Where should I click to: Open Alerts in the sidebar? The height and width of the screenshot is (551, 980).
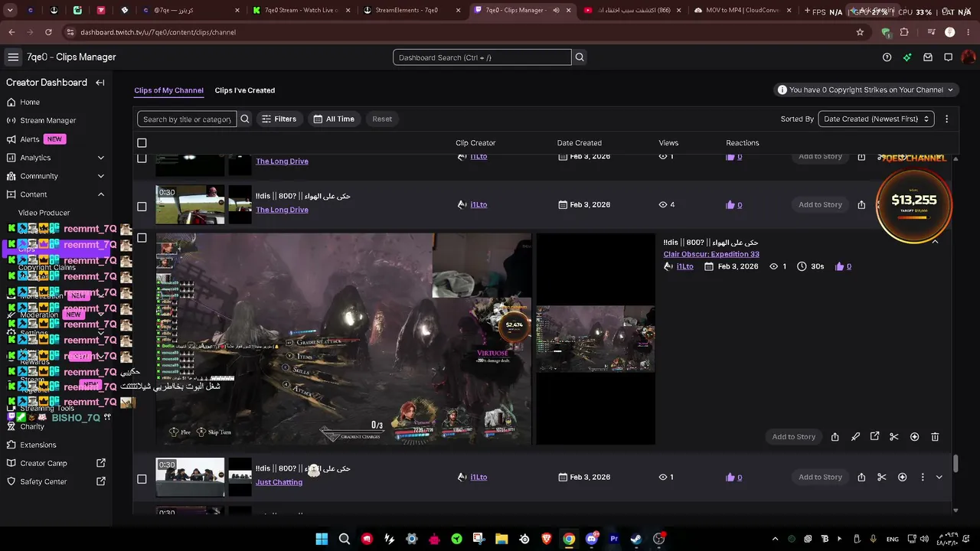tap(30, 139)
